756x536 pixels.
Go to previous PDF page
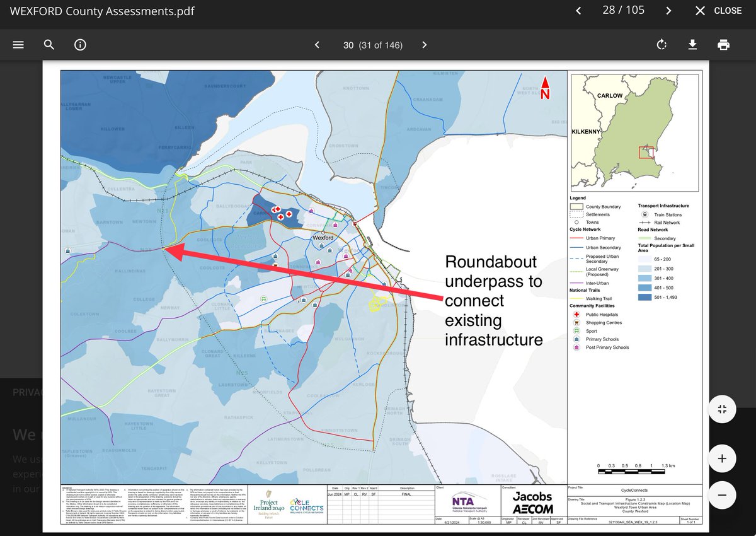[317, 45]
